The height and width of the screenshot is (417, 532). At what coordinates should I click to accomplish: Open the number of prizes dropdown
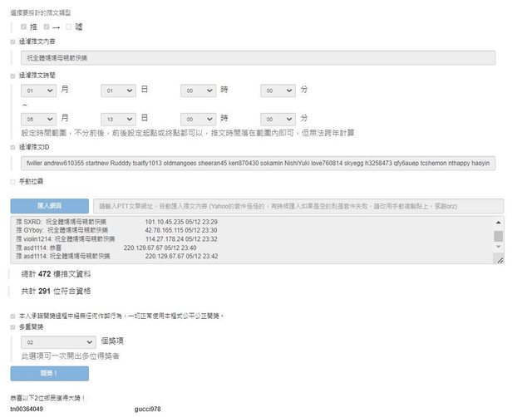(x=60, y=341)
